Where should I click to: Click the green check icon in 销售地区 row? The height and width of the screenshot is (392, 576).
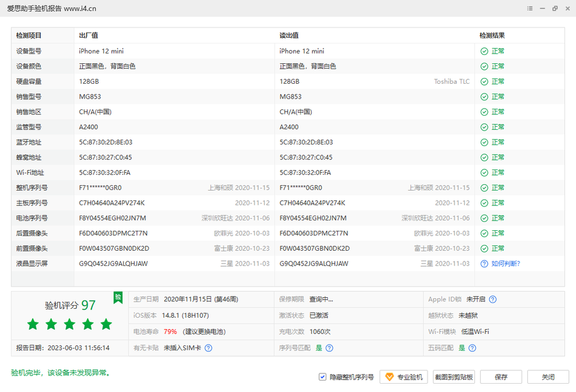click(484, 112)
